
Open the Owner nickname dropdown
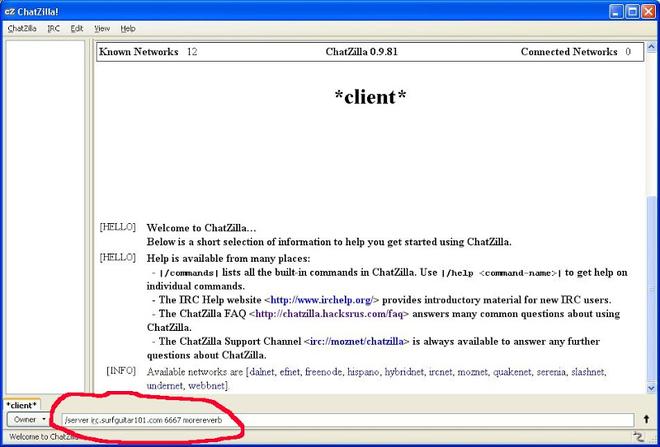(x=28, y=419)
